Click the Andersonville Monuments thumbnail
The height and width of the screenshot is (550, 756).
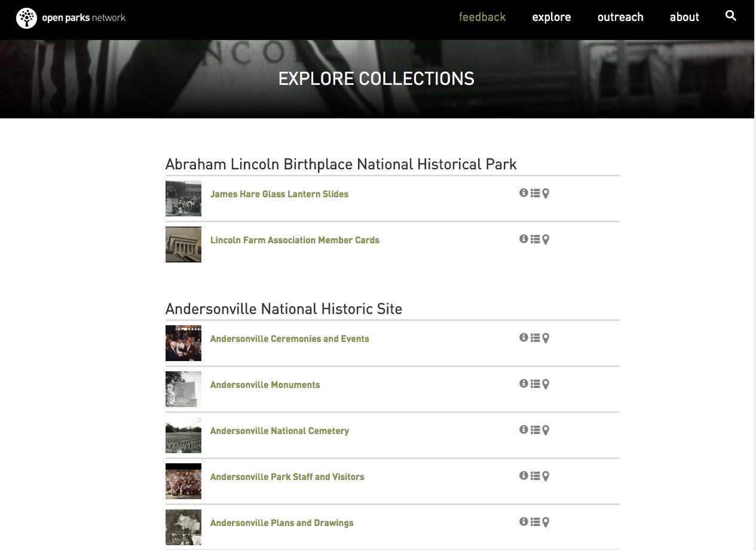tap(183, 389)
